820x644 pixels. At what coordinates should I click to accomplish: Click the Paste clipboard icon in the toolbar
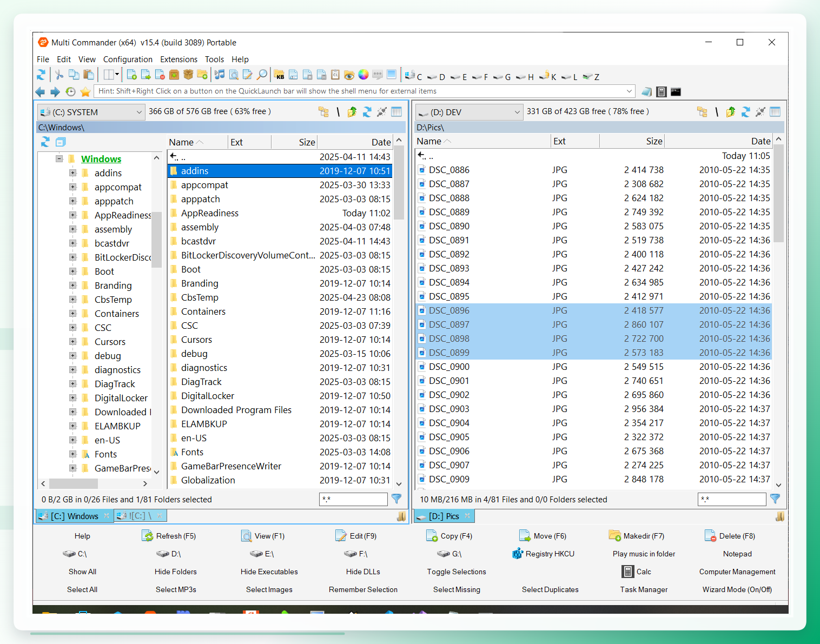[89, 75]
